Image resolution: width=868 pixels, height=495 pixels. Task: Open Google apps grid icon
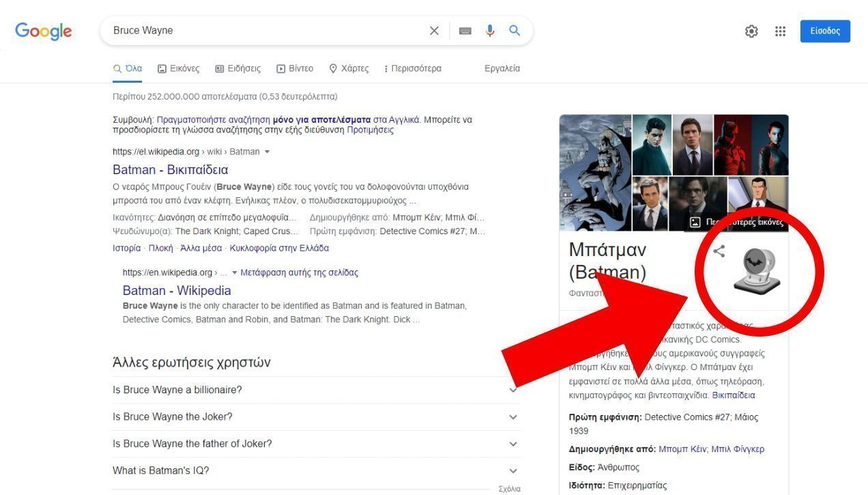[x=781, y=31]
